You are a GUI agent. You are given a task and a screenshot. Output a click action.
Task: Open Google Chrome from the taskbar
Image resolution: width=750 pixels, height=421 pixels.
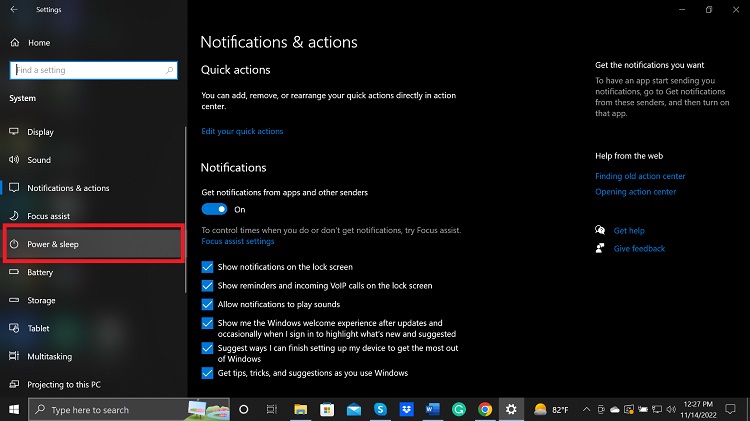pos(485,409)
